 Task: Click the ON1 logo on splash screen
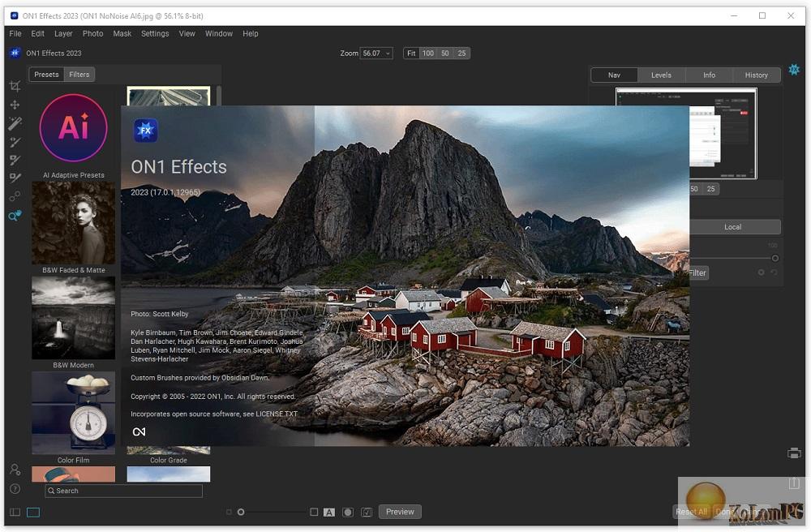tap(139, 431)
